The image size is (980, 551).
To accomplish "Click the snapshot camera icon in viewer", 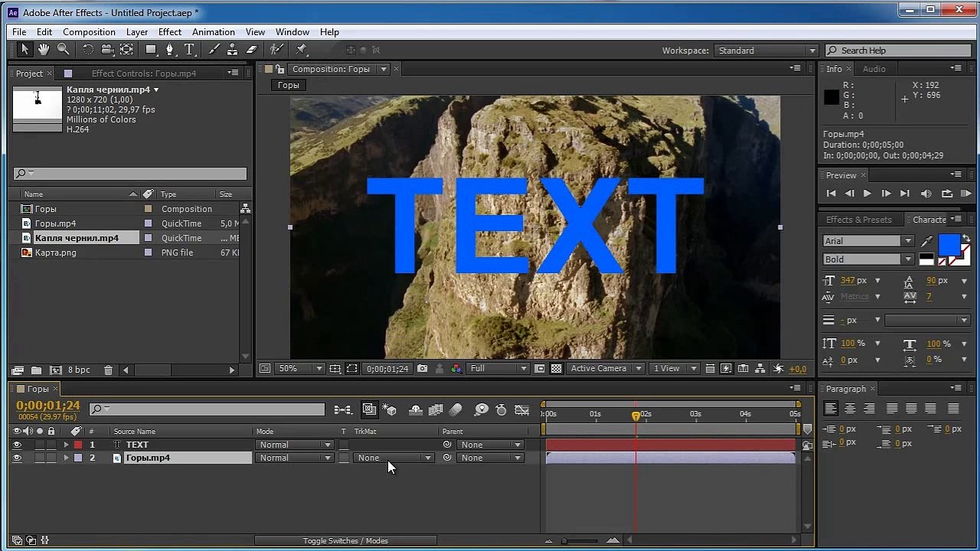I will (423, 368).
